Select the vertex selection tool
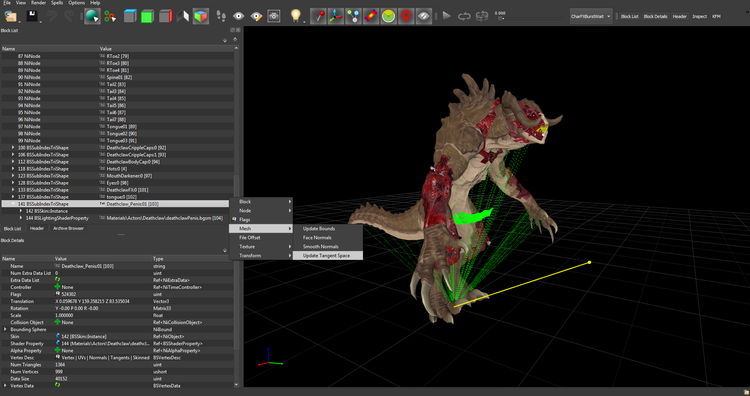The image size is (750, 396). 110,16
